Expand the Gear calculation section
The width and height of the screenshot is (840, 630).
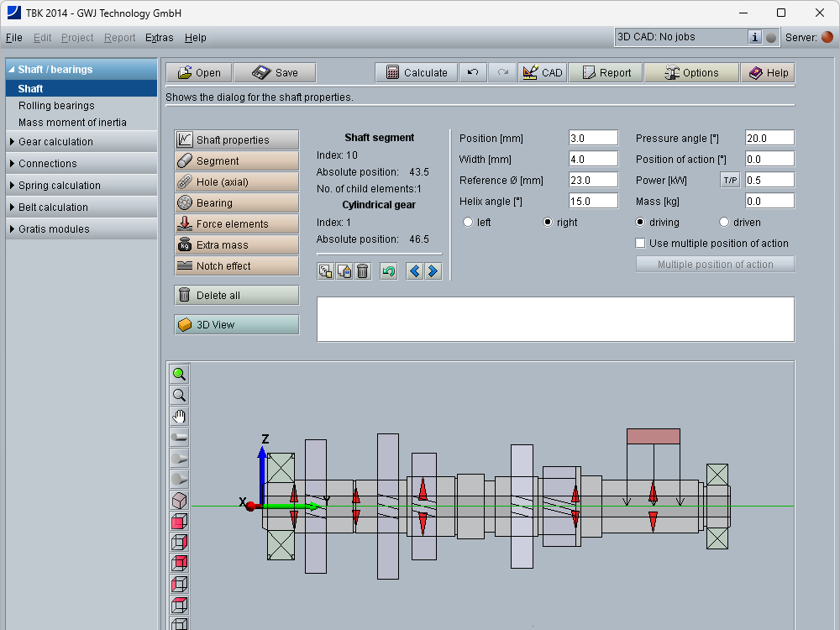click(x=55, y=142)
